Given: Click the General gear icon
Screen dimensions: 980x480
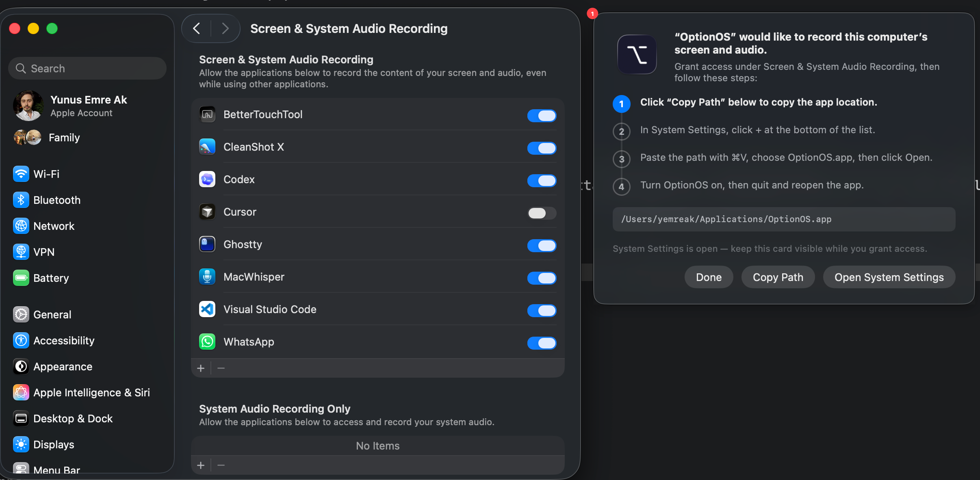Looking at the screenshot, I should click(21, 315).
